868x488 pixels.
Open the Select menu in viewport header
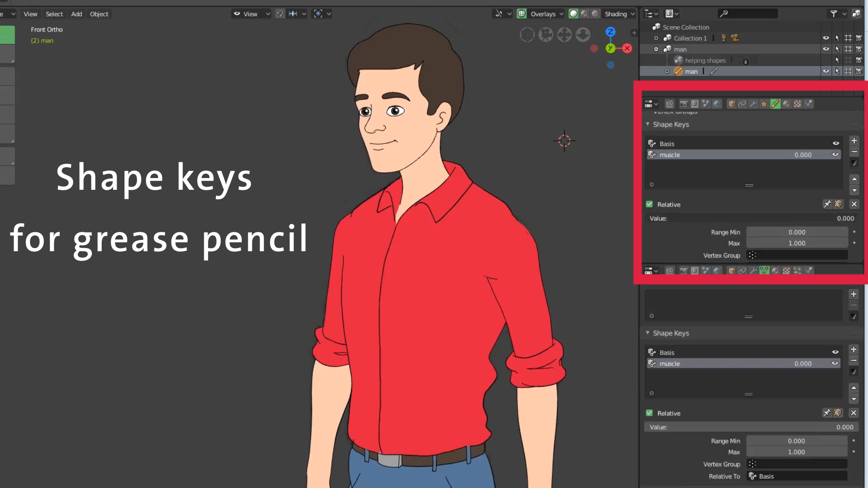click(x=54, y=14)
